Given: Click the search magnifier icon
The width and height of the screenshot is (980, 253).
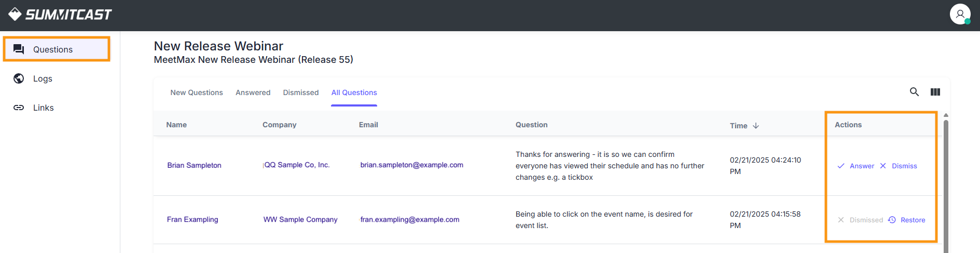Looking at the screenshot, I should coord(914,92).
